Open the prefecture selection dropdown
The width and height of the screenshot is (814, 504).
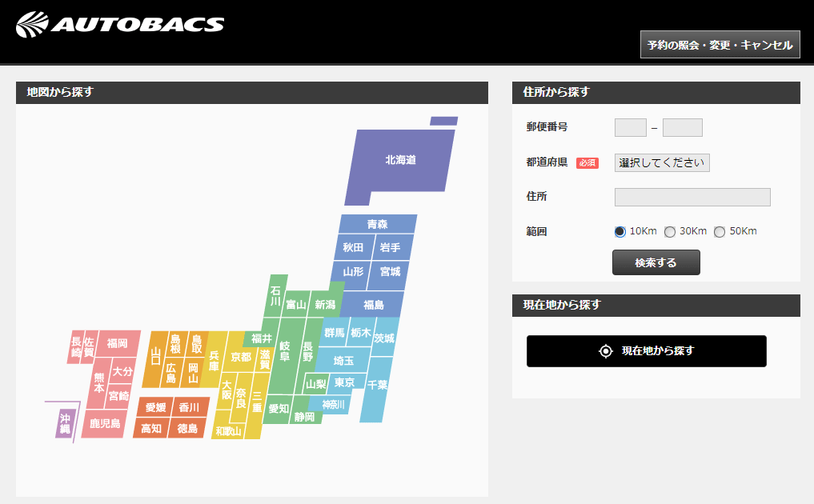tap(661, 162)
